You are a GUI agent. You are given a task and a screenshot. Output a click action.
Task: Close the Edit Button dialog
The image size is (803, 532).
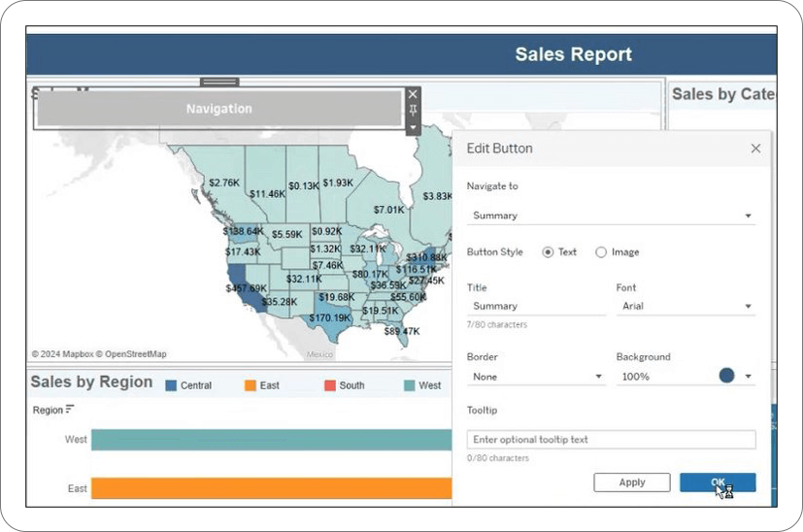[x=755, y=149]
